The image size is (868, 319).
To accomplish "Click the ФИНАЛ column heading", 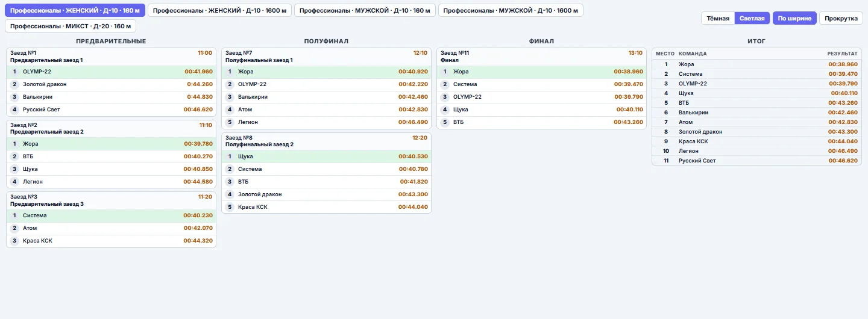I will tap(541, 41).
